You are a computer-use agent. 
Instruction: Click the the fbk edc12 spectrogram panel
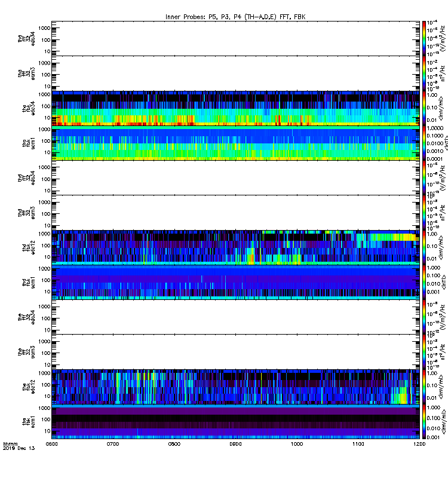[235, 387]
